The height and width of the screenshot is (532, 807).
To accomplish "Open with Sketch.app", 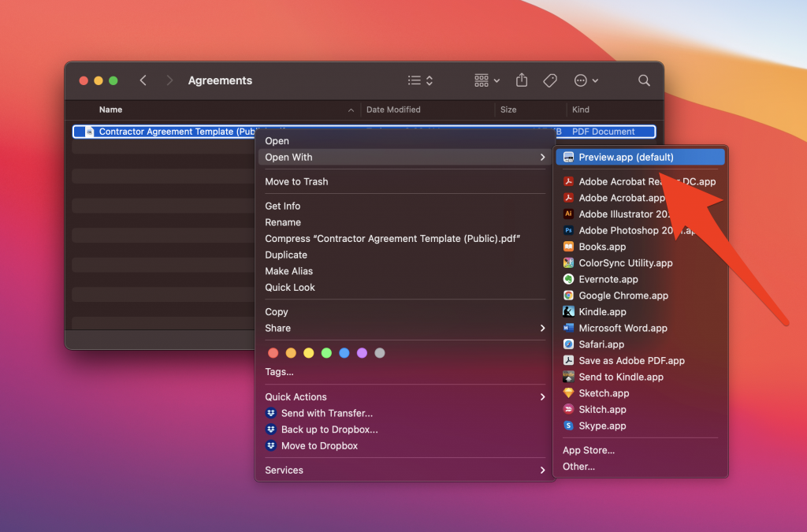I will point(640,393).
